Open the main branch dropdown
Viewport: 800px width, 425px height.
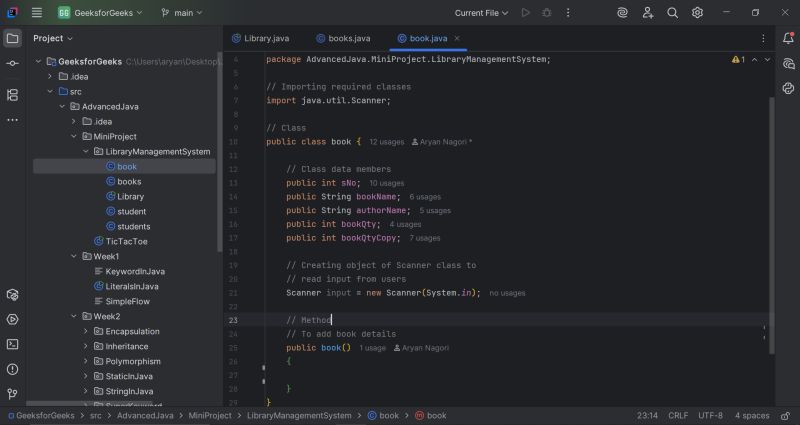pyautogui.click(x=182, y=13)
